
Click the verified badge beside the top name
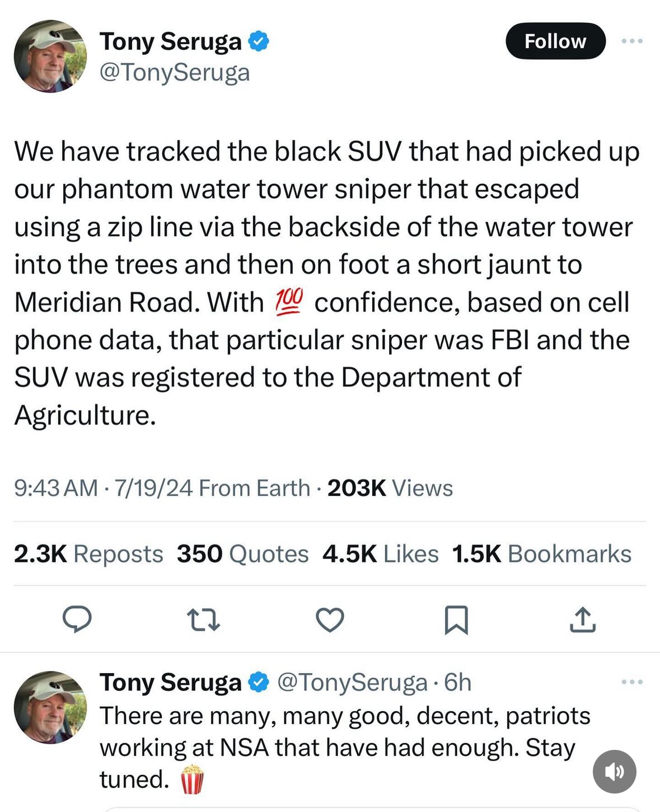click(259, 41)
